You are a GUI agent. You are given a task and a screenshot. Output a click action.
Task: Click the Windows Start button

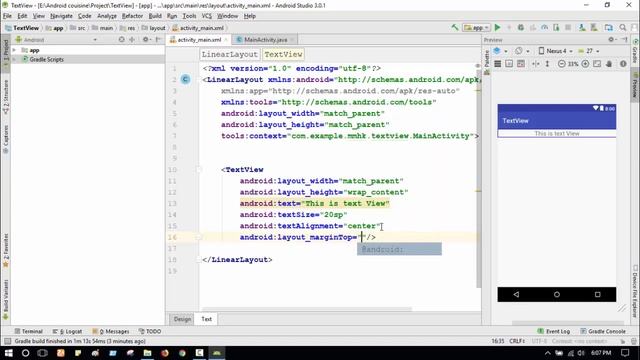8,353
